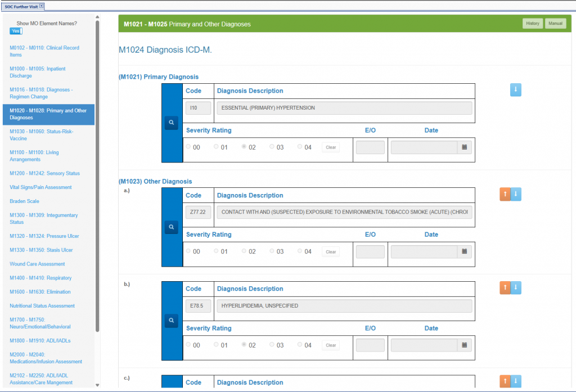The height and width of the screenshot is (392, 576).
Task: Select severity rating 04 for Other Diagnosis b
Action: coord(300,345)
